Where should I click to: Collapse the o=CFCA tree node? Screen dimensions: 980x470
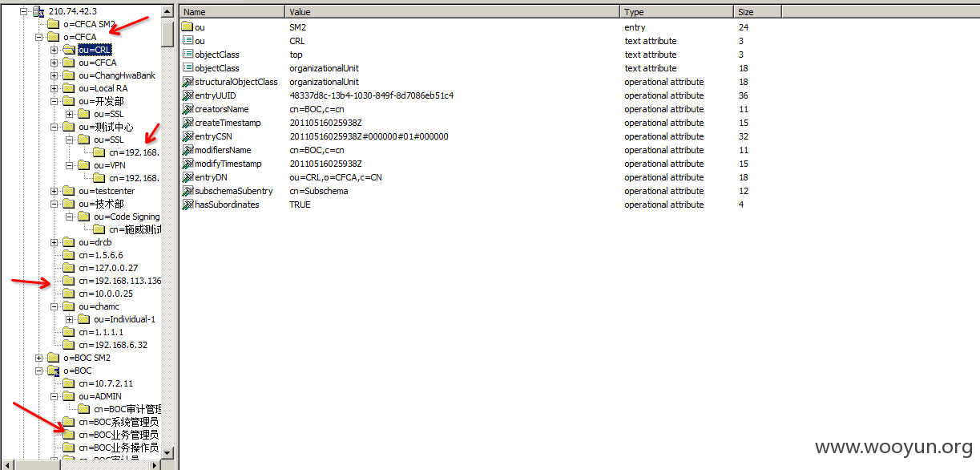click(x=38, y=37)
